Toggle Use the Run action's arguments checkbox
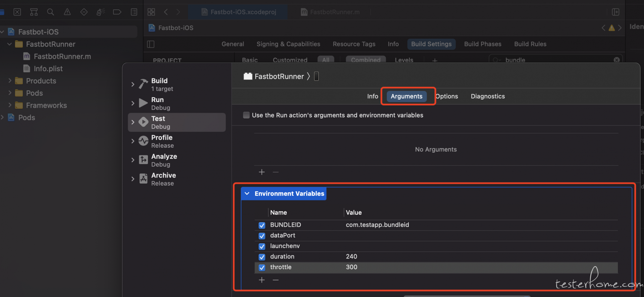Image resolution: width=644 pixels, height=297 pixels. click(246, 115)
